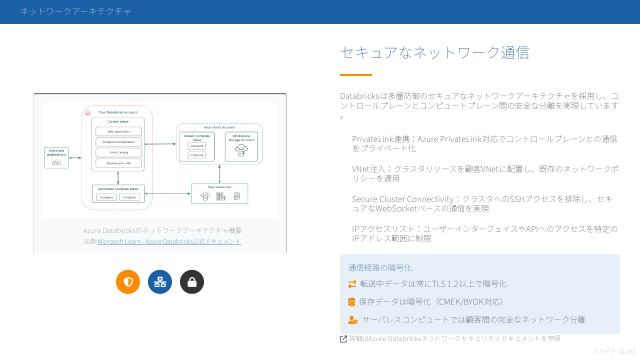Screen dimensions: 640x360
Task: Click the Users and applications box in diagram
Action: (x=56, y=158)
